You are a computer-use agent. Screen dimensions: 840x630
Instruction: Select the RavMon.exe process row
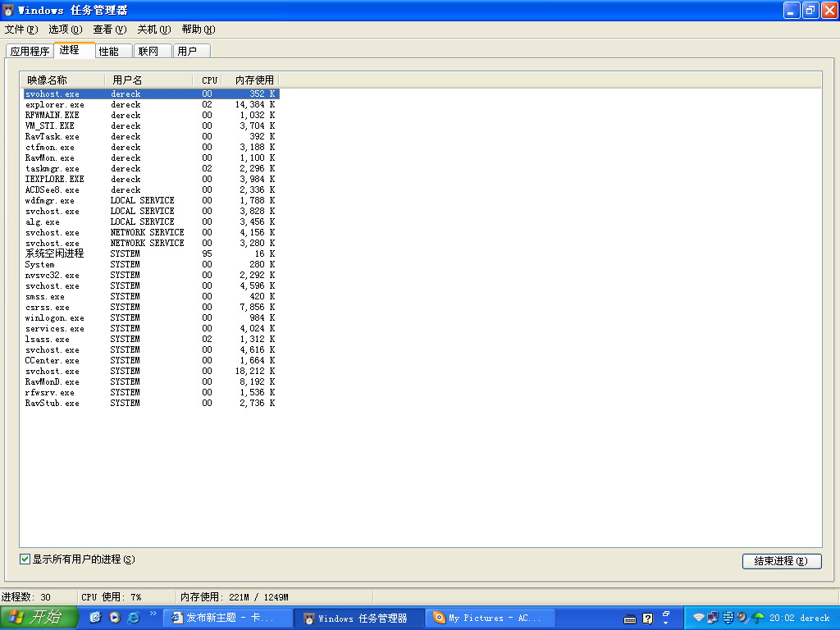tap(151, 158)
